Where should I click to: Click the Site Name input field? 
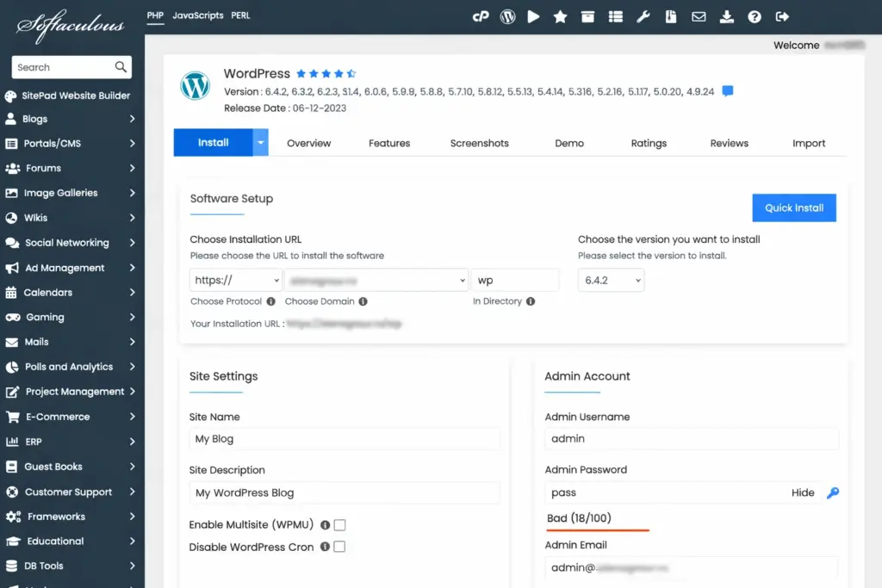click(x=345, y=439)
